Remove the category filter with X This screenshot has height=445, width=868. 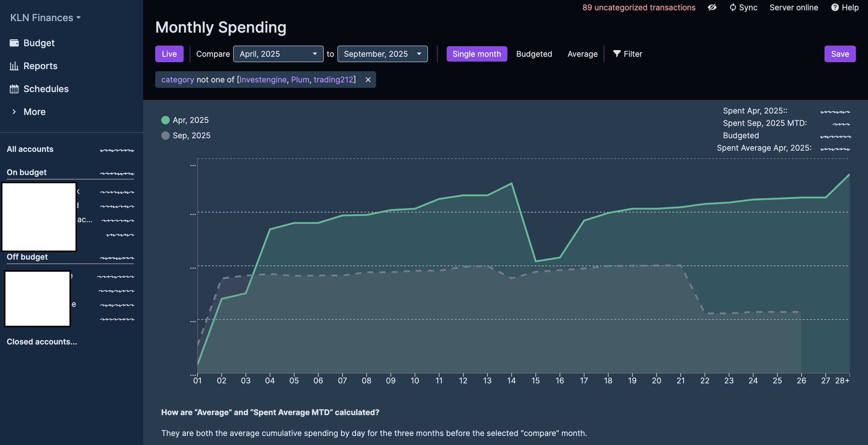368,80
